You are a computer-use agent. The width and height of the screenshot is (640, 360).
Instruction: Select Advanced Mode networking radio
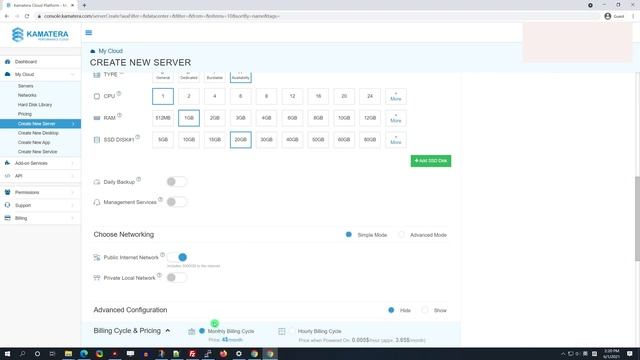[x=402, y=234]
